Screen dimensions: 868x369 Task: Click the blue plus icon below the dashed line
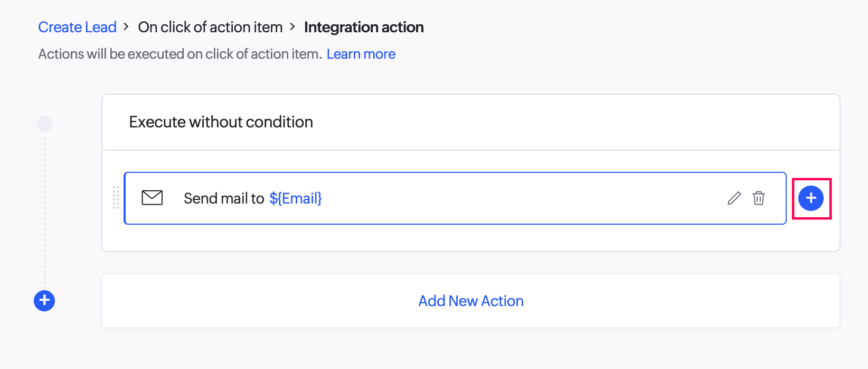tap(44, 301)
